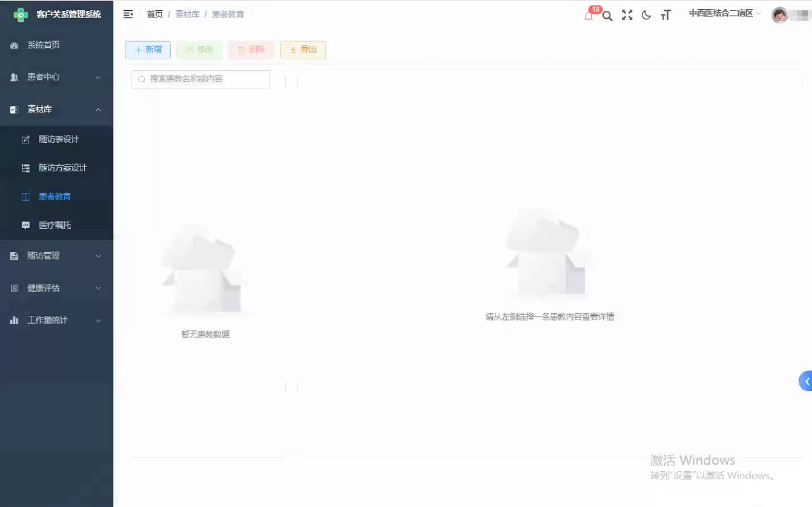The height and width of the screenshot is (507, 812).
Task: Click the pencil icon beside 随访表设计
Action: coord(24,139)
